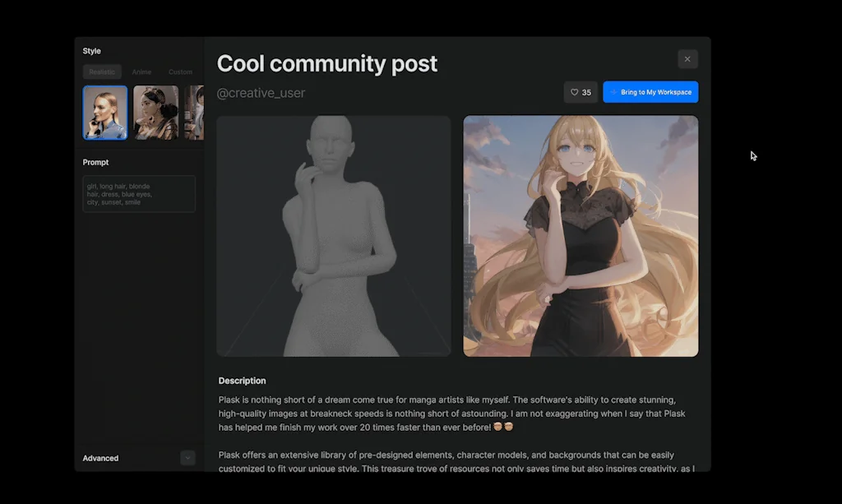Click inside the Prompt text field
Viewport: 842px width, 504px height.
(138, 194)
